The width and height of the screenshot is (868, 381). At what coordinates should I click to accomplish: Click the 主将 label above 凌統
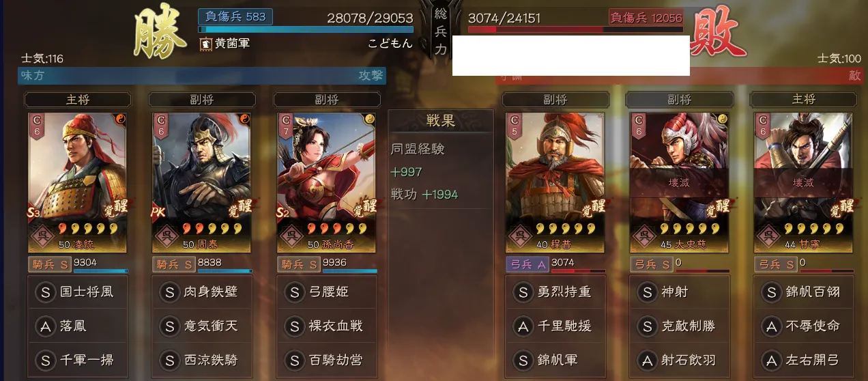point(77,100)
